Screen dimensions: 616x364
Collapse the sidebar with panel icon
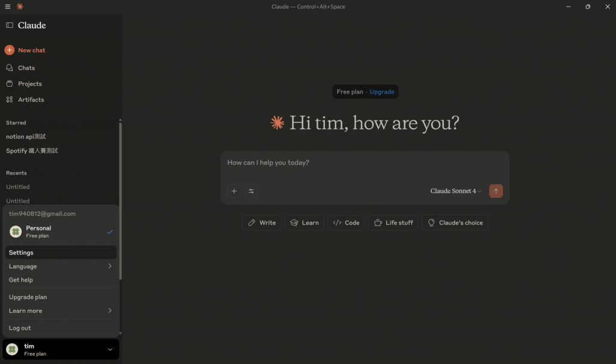tap(10, 25)
